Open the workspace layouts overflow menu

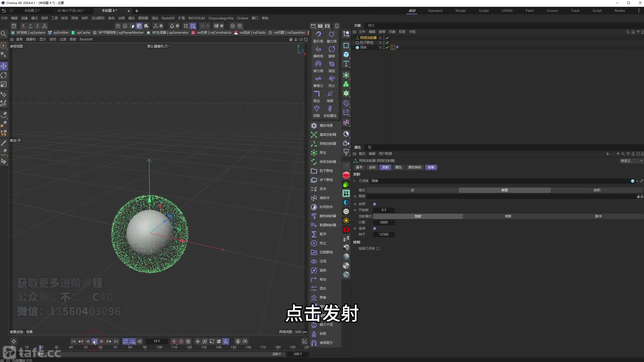(639, 11)
